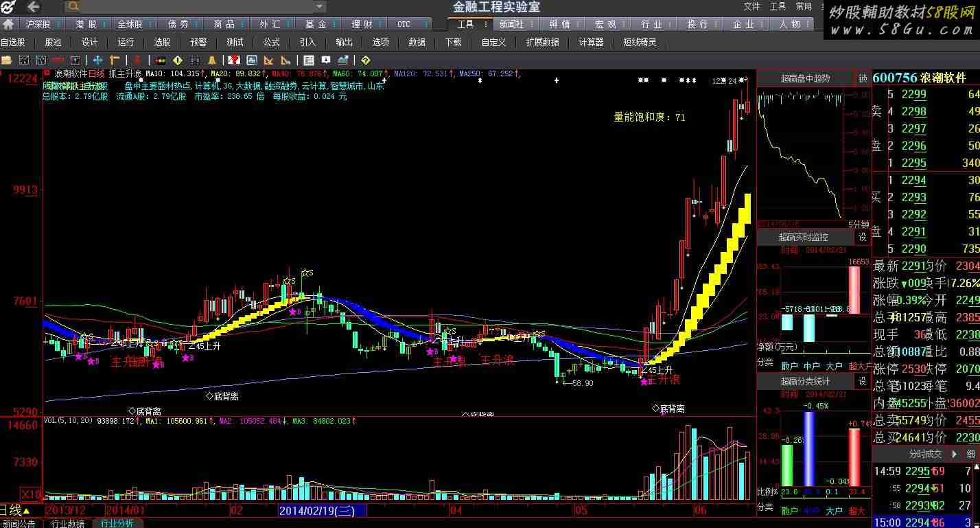Image resolution: width=980 pixels, height=528 pixels.
Task: Open the search box dropdown arrow
Action: click(x=319, y=7)
